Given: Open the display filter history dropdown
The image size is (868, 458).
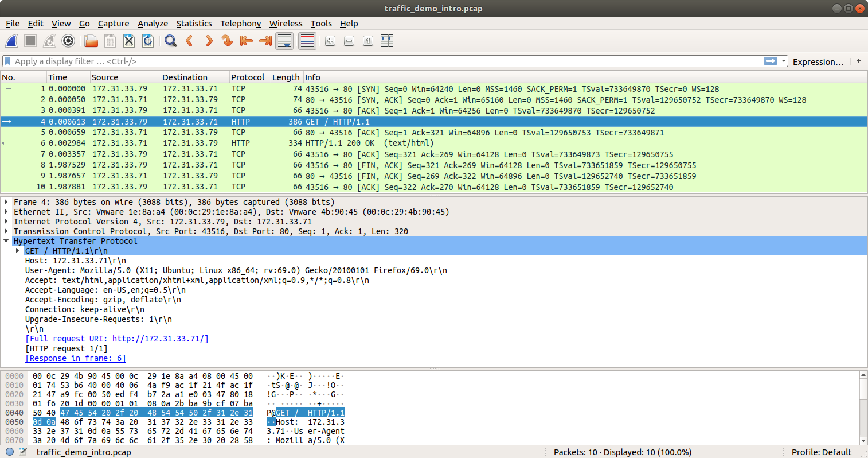Looking at the screenshot, I should click(x=784, y=61).
